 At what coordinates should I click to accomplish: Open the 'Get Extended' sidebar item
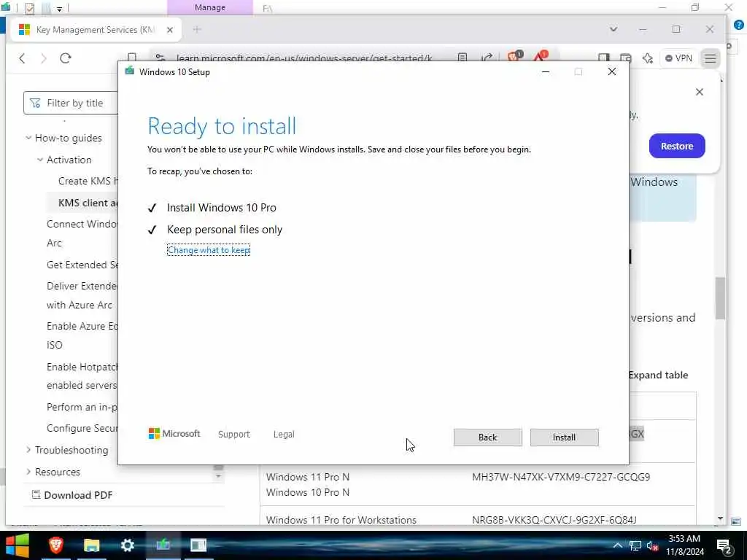click(x=82, y=265)
